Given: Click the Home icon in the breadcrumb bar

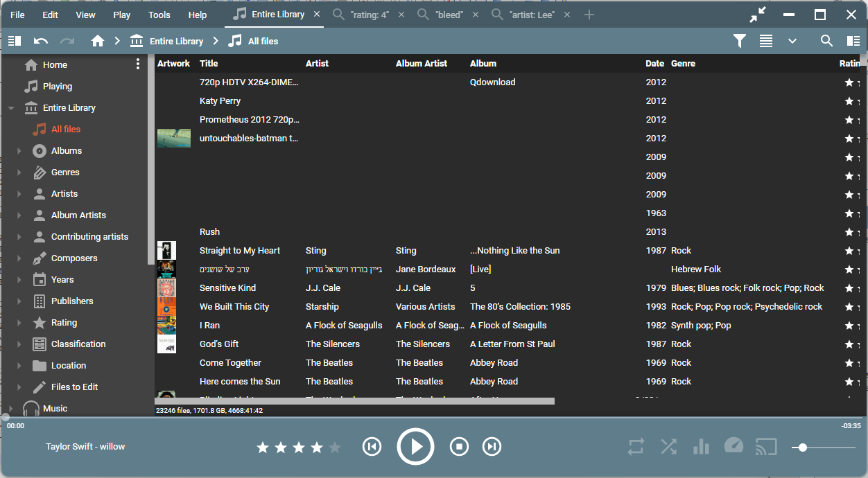Looking at the screenshot, I should click(x=98, y=41).
